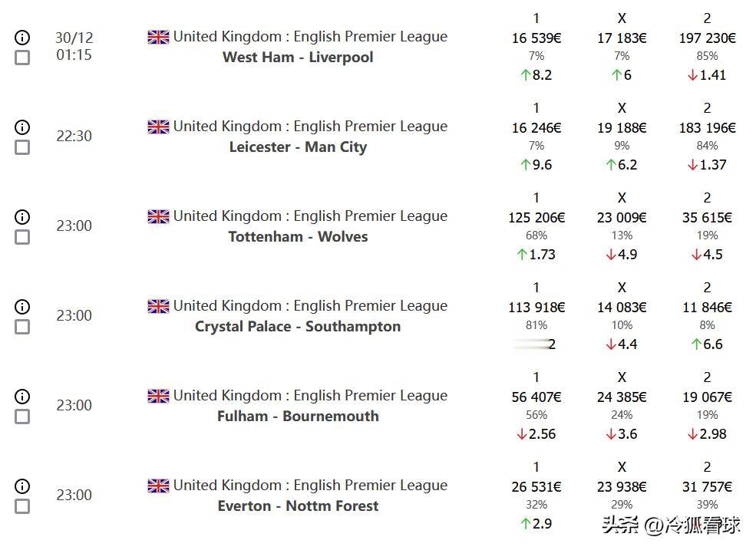The height and width of the screenshot is (550, 756).
Task: Tick the Everton - Nottm Forest checkbox
Action: pos(22,506)
